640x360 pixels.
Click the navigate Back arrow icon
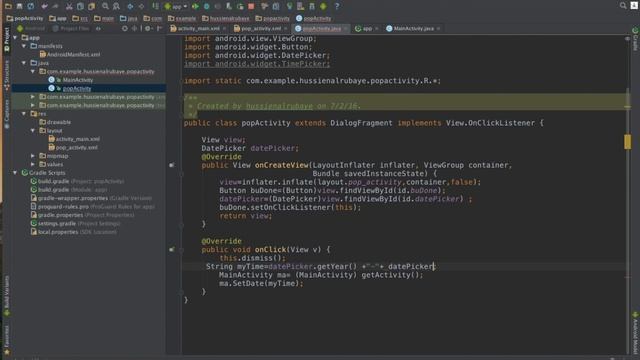pyautogui.click(x=130, y=6)
